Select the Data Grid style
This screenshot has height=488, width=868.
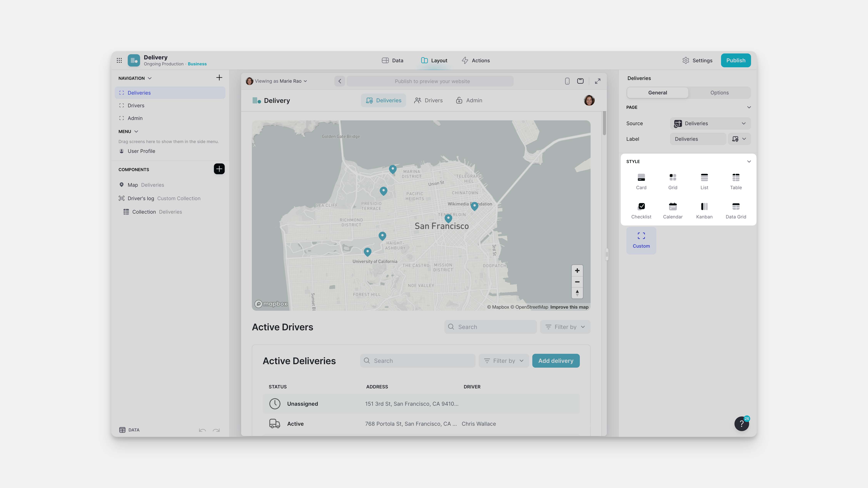point(736,210)
